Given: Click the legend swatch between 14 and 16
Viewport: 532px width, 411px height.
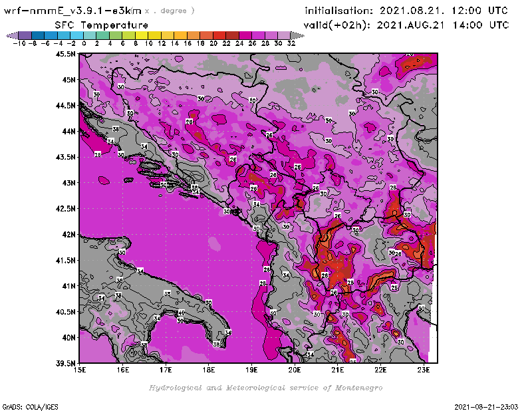Looking at the screenshot, I should coord(180,35).
